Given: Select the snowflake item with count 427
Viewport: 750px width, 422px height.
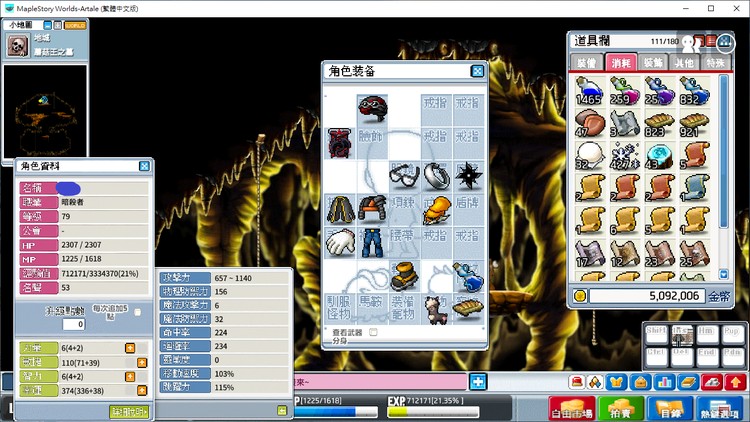Looking at the screenshot, I should (625, 156).
